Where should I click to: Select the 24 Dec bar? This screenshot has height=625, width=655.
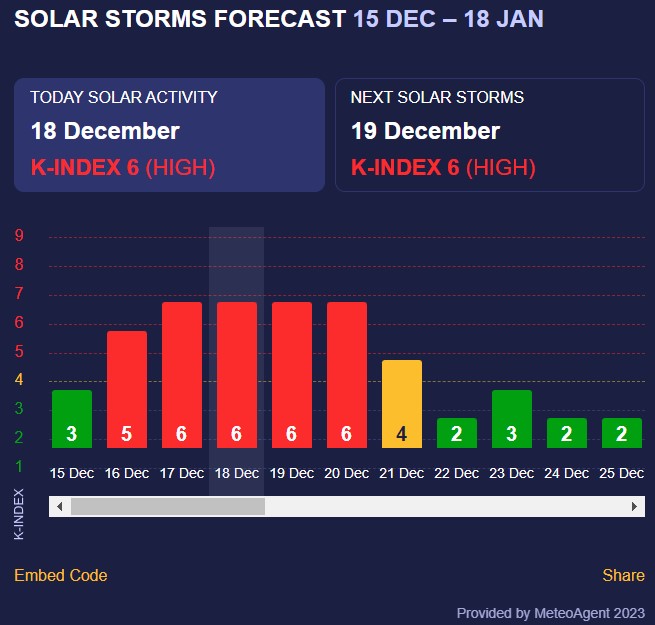[567, 433]
